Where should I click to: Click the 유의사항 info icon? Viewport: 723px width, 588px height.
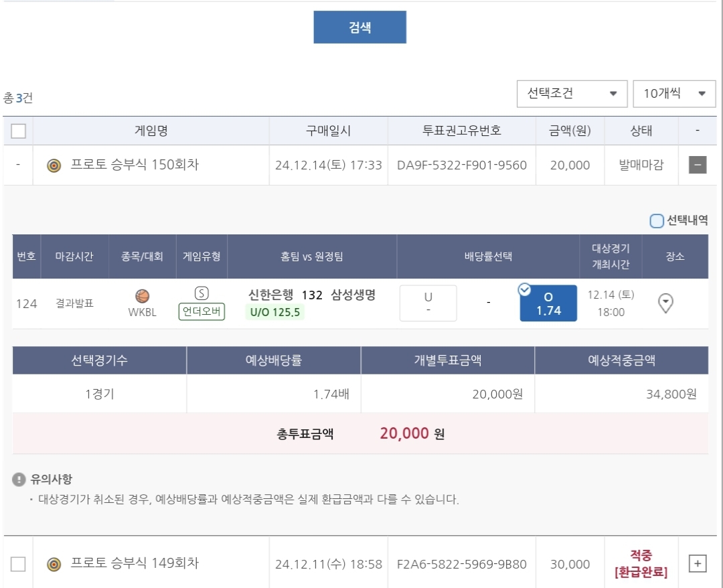(19, 480)
